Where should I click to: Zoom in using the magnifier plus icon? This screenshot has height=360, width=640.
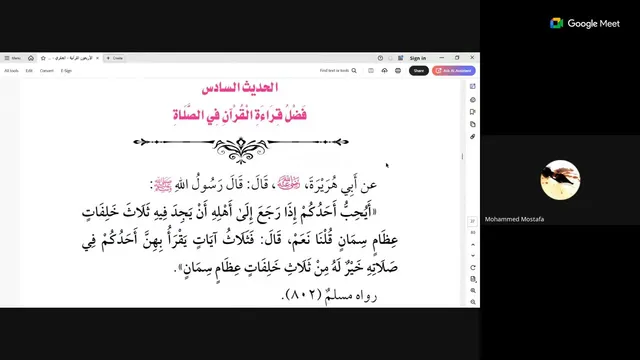tap(473, 291)
